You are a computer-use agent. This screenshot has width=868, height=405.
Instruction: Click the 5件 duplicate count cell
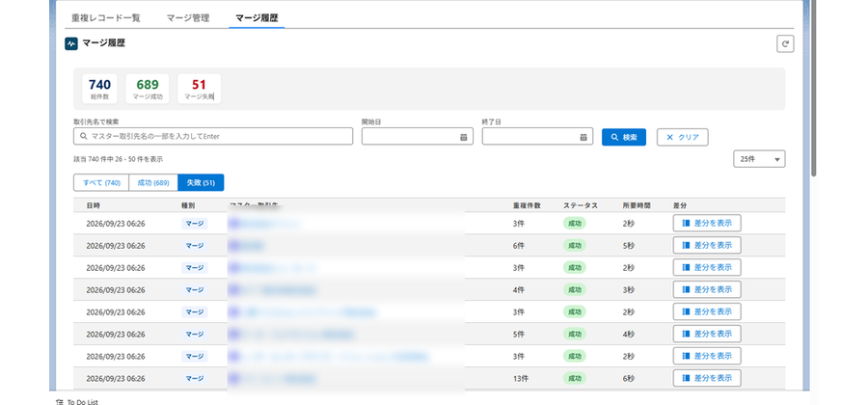(x=519, y=335)
